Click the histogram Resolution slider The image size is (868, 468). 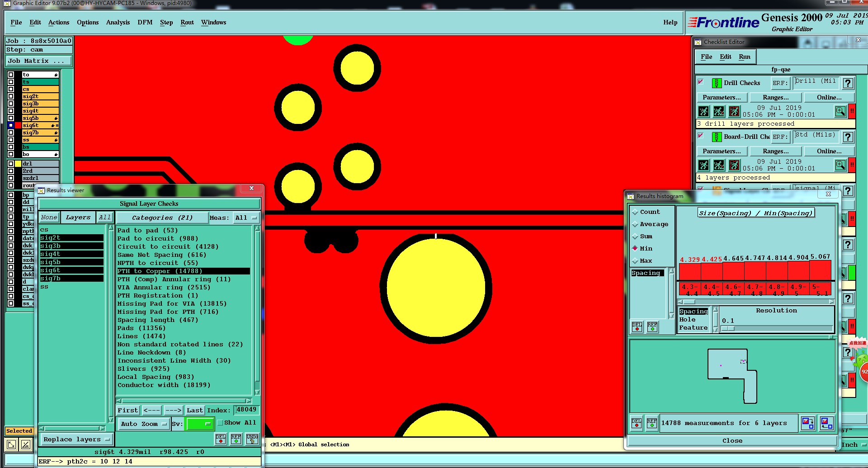tap(776, 329)
